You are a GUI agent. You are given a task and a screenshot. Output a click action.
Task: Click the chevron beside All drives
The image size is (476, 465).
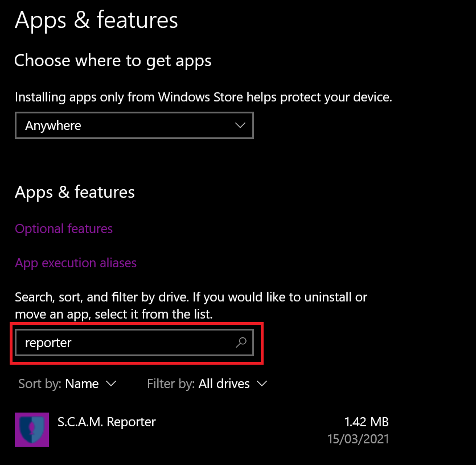[x=262, y=384]
